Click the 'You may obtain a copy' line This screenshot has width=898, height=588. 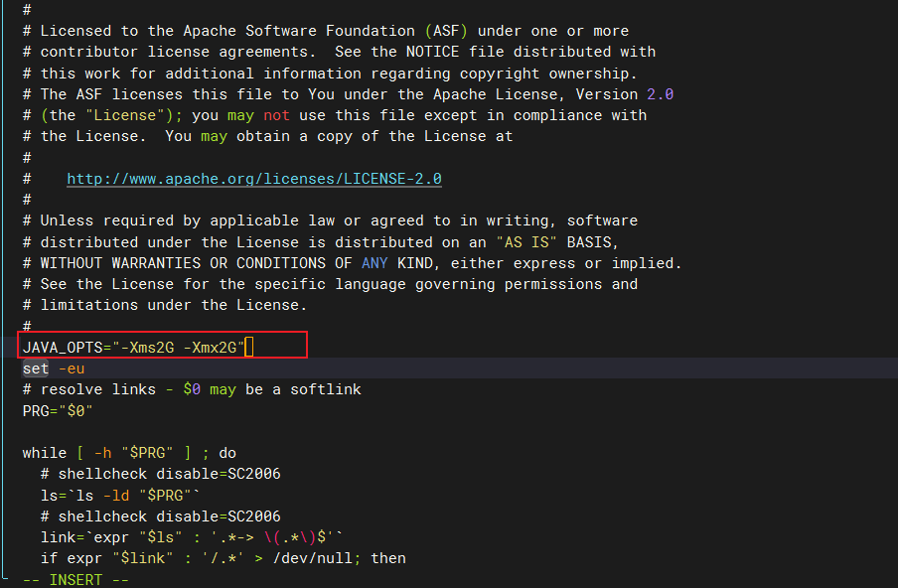267,136
